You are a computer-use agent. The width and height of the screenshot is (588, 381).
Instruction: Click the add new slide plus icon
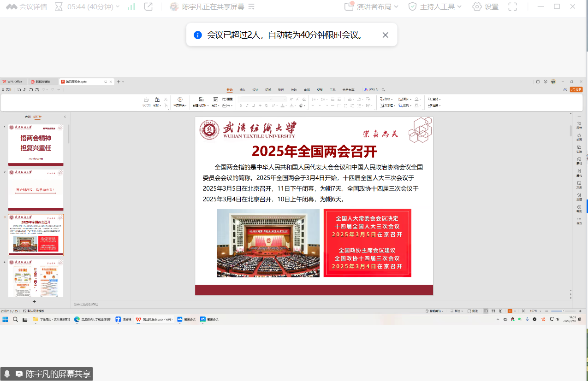coord(34,301)
